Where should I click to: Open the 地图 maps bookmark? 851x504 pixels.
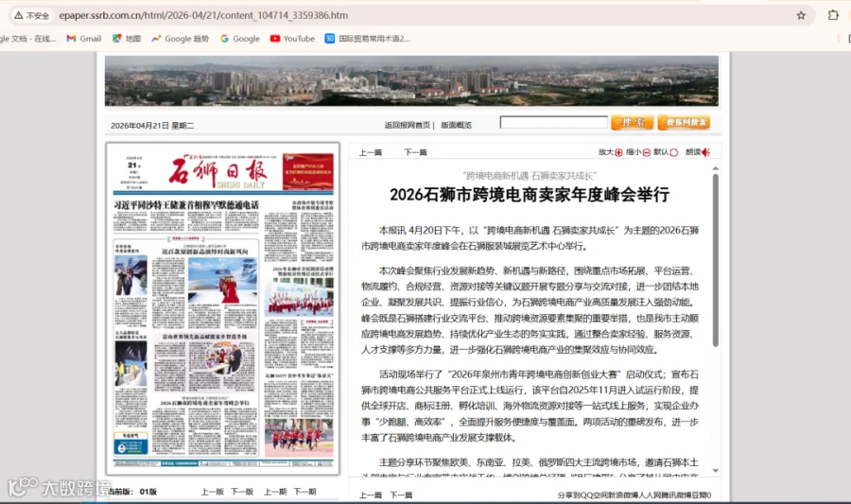[x=127, y=39]
